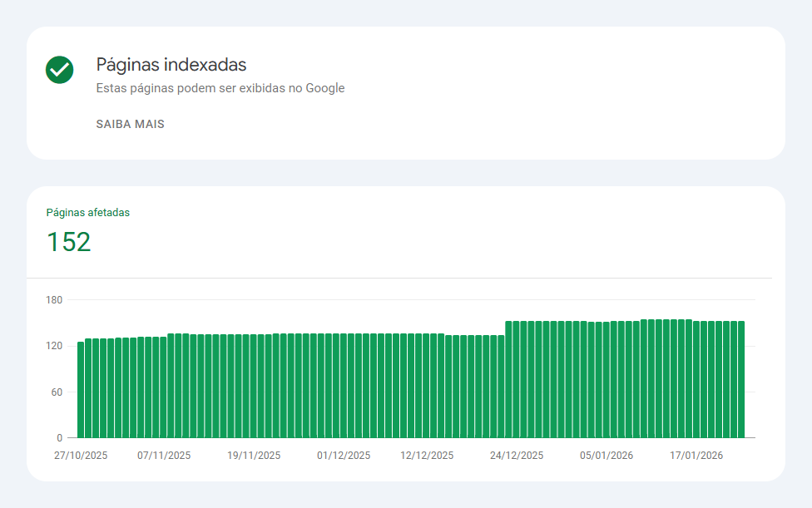Viewport: 812px width, 508px height.
Task: Click the 05/01/2026 axis date
Action: click(x=607, y=456)
